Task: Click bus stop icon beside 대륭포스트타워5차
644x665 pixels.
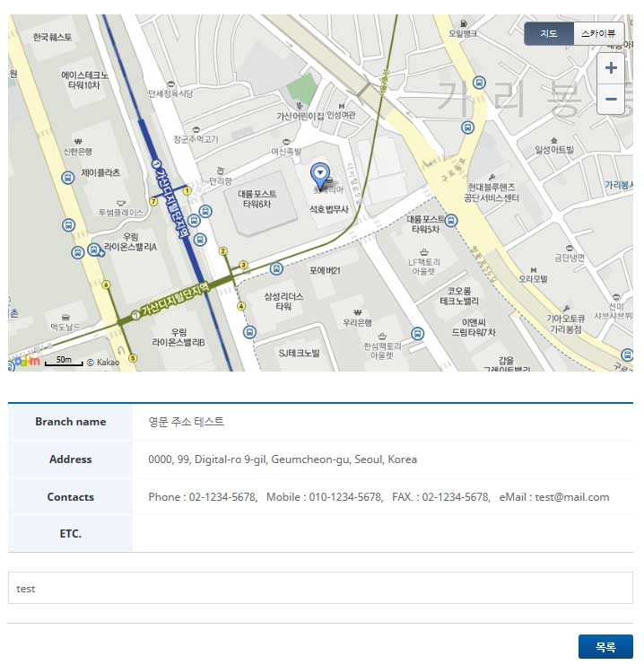Action: (451, 221)
